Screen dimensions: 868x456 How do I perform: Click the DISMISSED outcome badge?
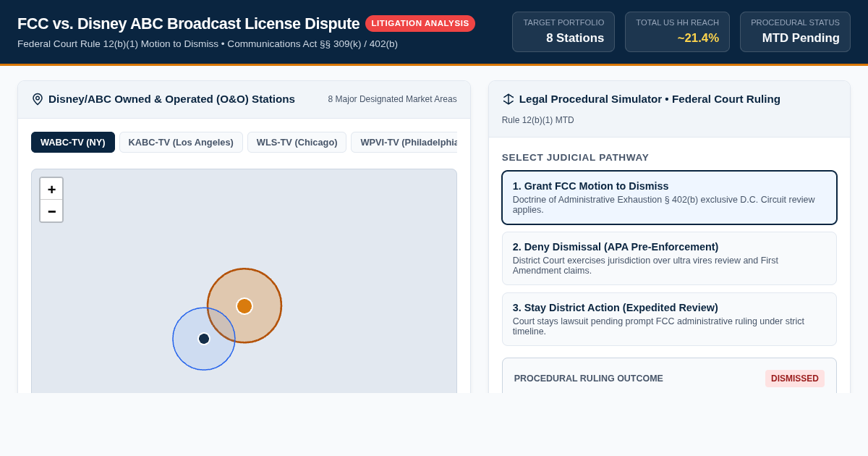[x=795, y=379]
